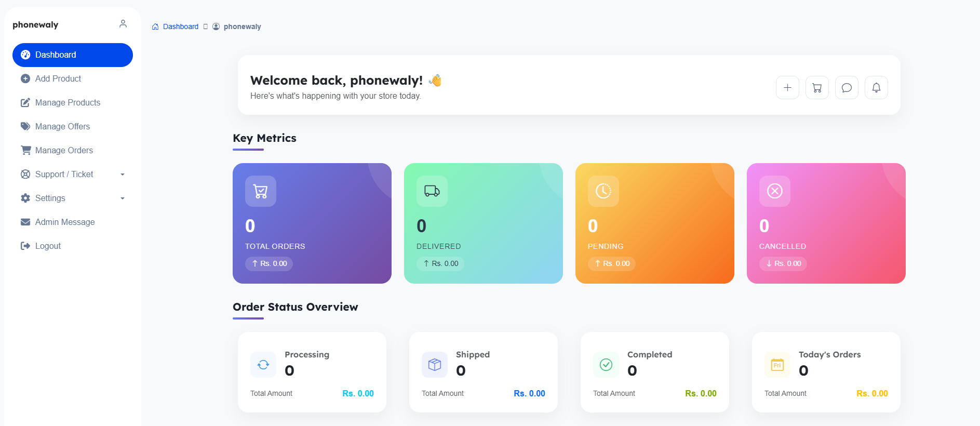Click Logout in the sidebar
Viewport: 980px width, 426px height.
click(73, 246)
